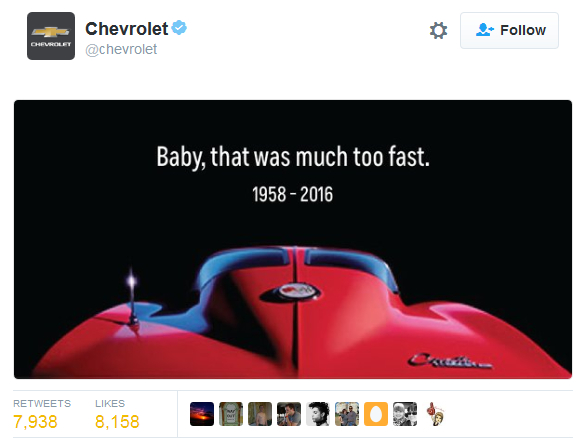The height and width of the screenshot is (440, 580).
Task: Click the grayscale child photo avatar
Action: coord(405,414)
